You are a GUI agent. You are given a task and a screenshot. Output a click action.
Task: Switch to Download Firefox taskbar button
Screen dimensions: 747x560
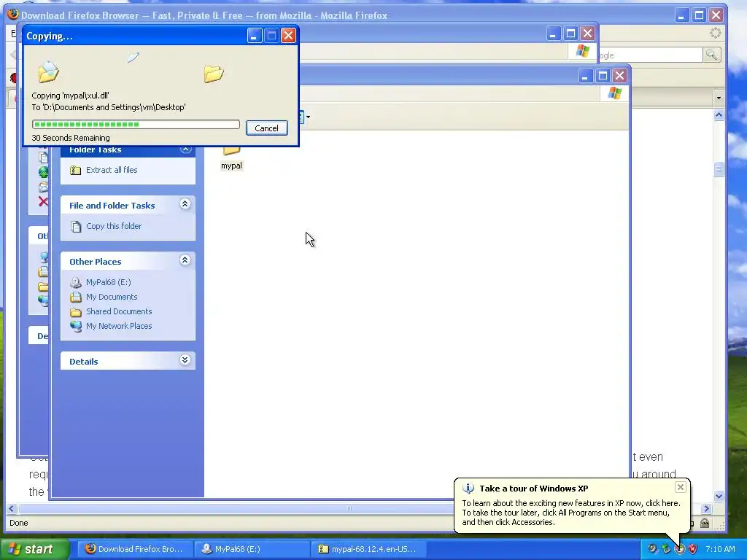pyautogui.click(x=135, y=549)
